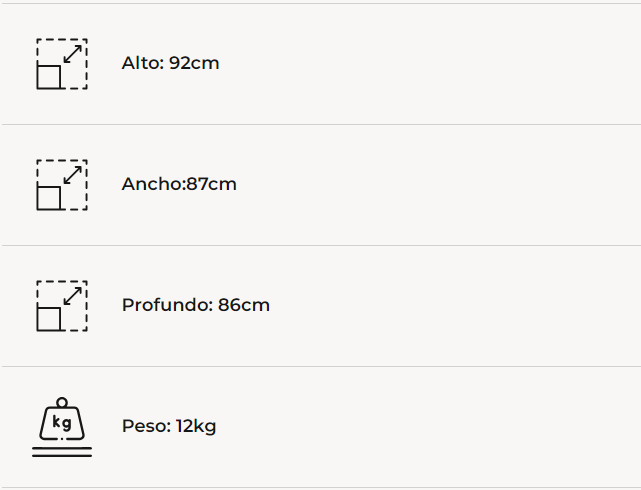The height and width of the screenshot is (490, 641).
Task: Click the diagonal arrow in the Profundo icon
Action: pos(72,296)
